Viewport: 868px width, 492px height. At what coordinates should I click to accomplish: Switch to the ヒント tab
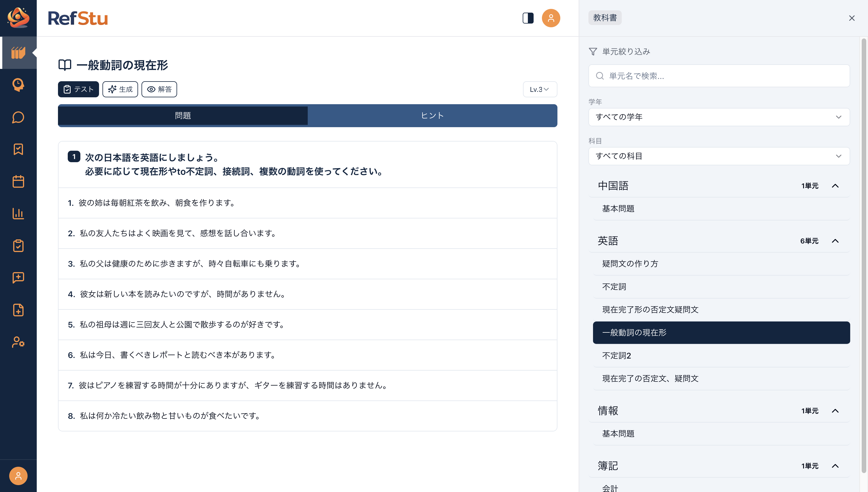point(432,116)
